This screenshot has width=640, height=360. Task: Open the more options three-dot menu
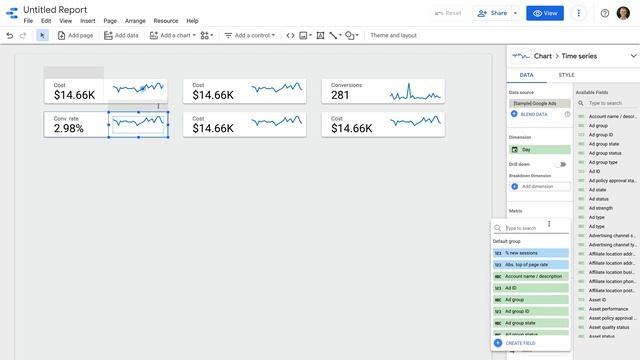point(578,13)
